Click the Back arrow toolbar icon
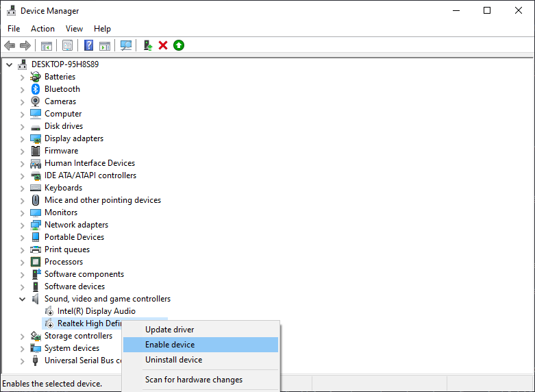Screen dimensions: 535x392 click(x=10, y=45)
